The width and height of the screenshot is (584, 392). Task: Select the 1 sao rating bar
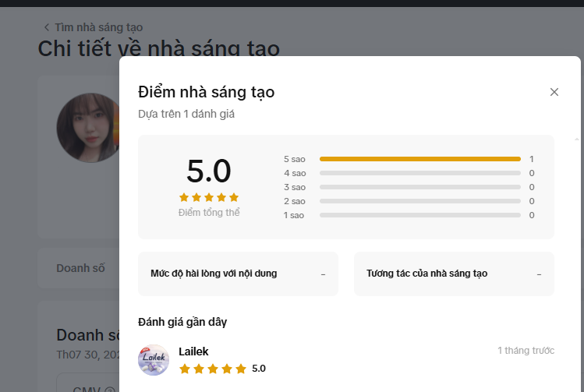tap(419, 215)
